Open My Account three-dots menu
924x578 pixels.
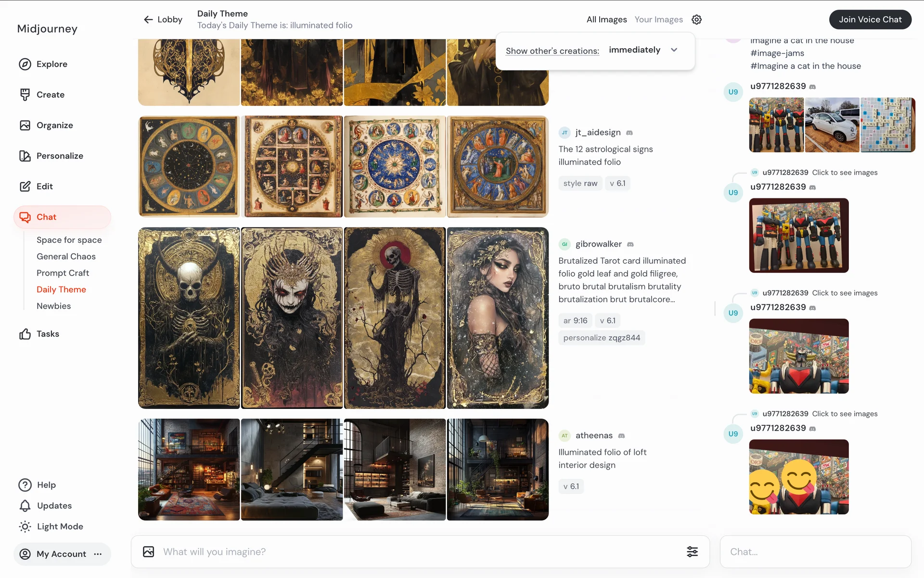coord(98,554)
